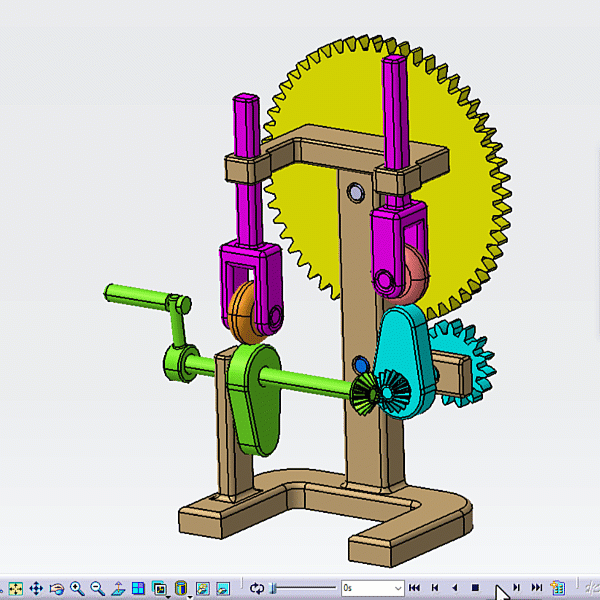Play the simulation backward
The height and width of the screenshot is (600, 600).
coord(455,587)
